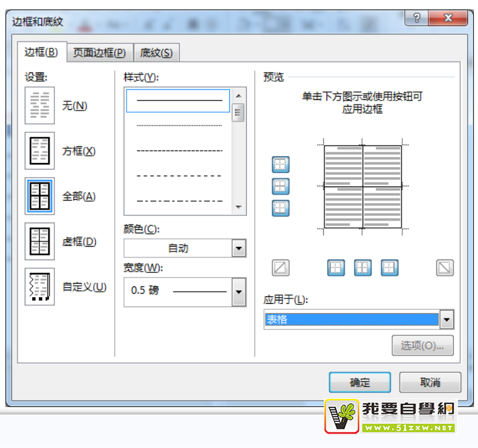Open the 颜色(C) color dropdown
This screenshot has height=448, width=478.
(x=239, y=248)
